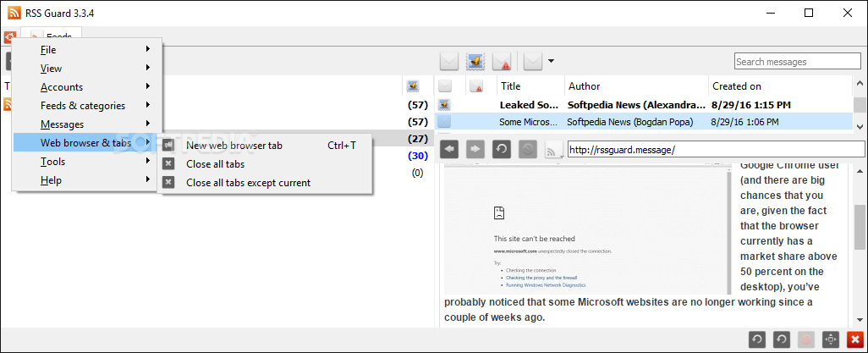Click the back arrow in the browser toolbar
868x353 pixels.
point(450,149)
